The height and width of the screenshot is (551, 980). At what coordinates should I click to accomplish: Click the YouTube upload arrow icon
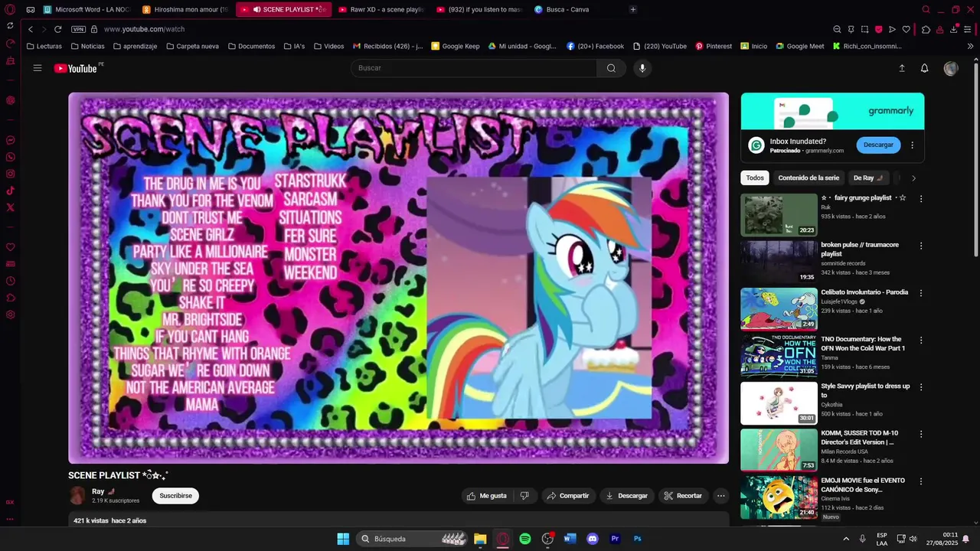902,68
